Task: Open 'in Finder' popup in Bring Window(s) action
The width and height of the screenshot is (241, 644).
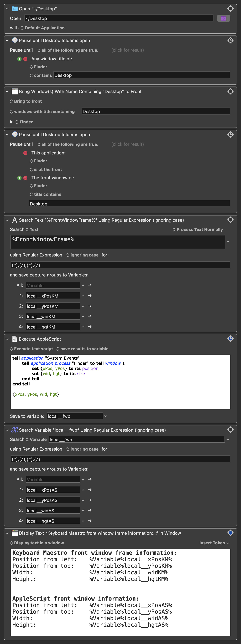Action: coord(24,122)
